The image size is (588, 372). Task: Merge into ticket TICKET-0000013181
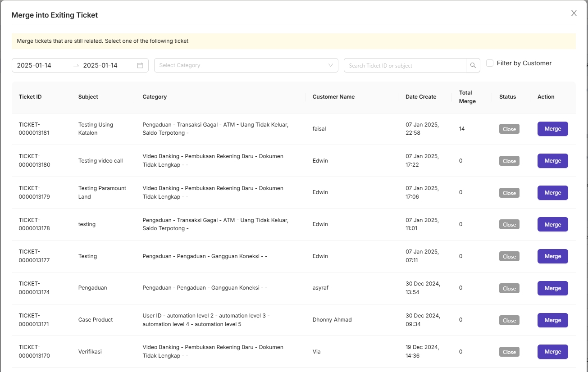552,129
